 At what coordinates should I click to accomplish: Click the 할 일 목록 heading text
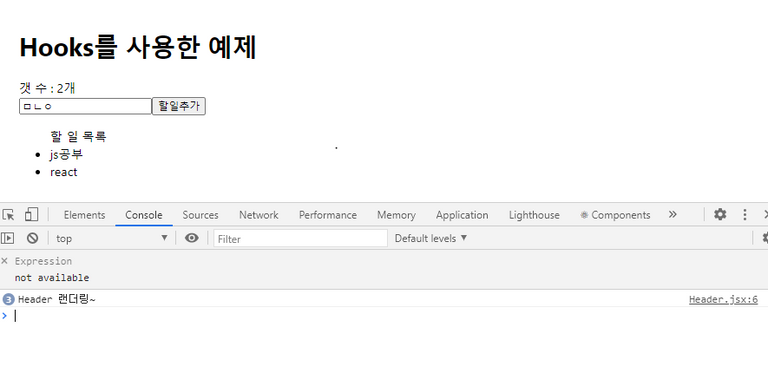[78, 136]
